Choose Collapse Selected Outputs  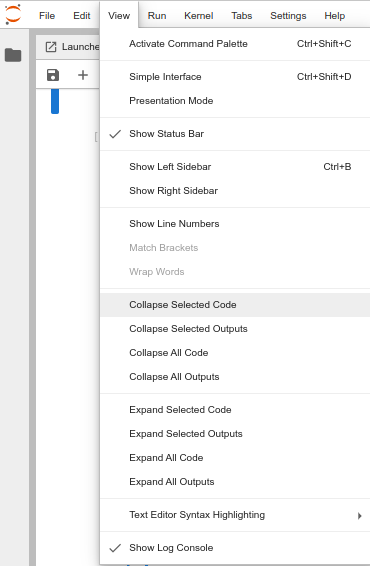[x=235, y=329]
